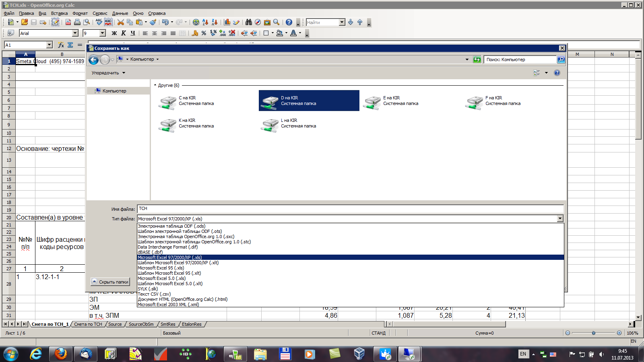The image size is (644, 362).
Task: Open the Name Box A1 dropdown arrow
Action: tap(50, 45)
